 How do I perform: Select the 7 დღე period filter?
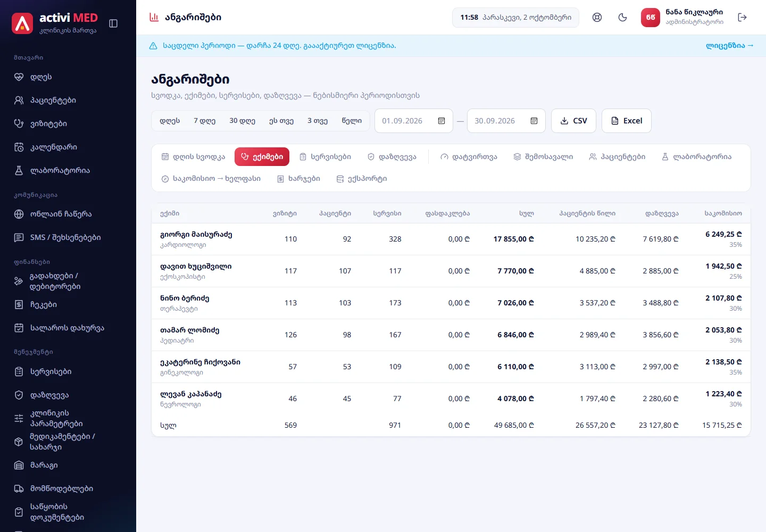coord(205,121)
